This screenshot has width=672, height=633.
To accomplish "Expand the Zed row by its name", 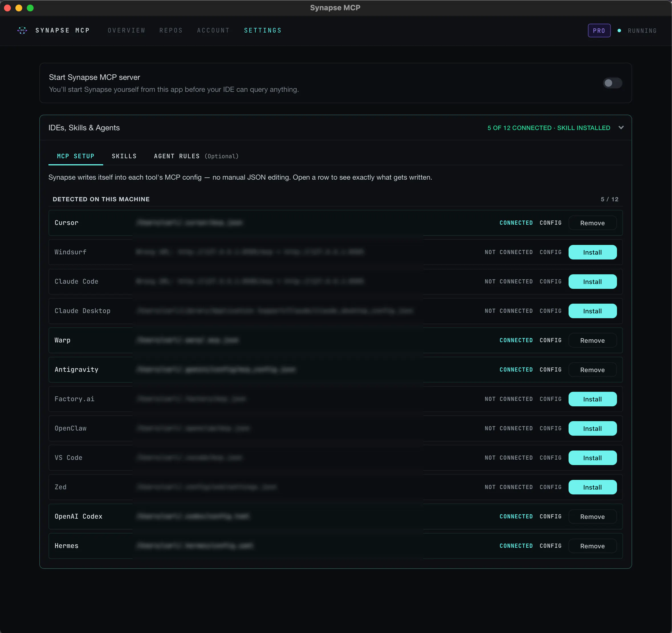I will (60, 487).
